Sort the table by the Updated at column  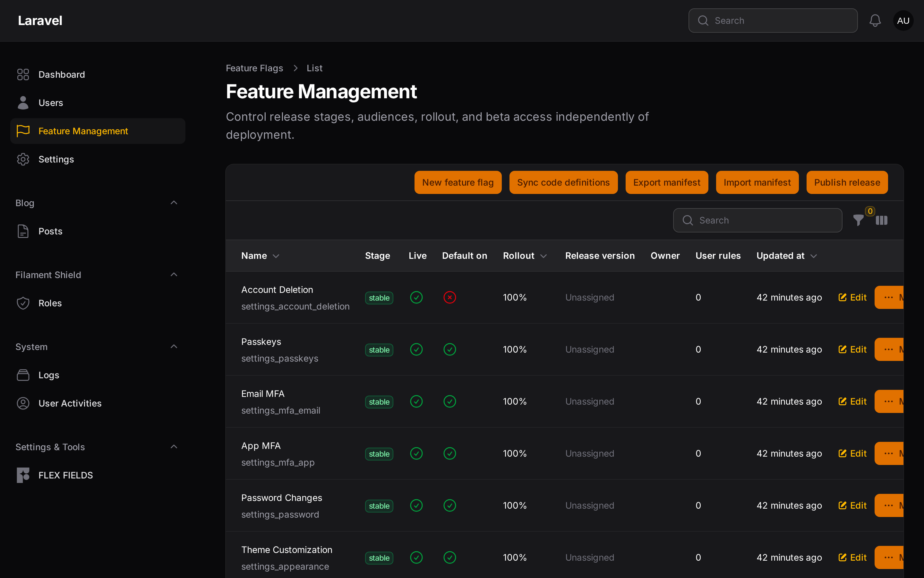coord(787,256)
